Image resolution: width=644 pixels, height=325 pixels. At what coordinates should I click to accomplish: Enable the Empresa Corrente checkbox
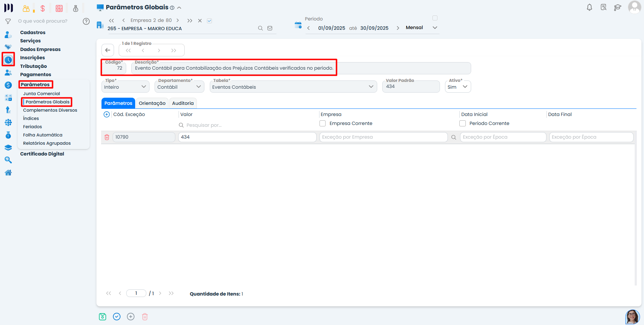point(323,123)
